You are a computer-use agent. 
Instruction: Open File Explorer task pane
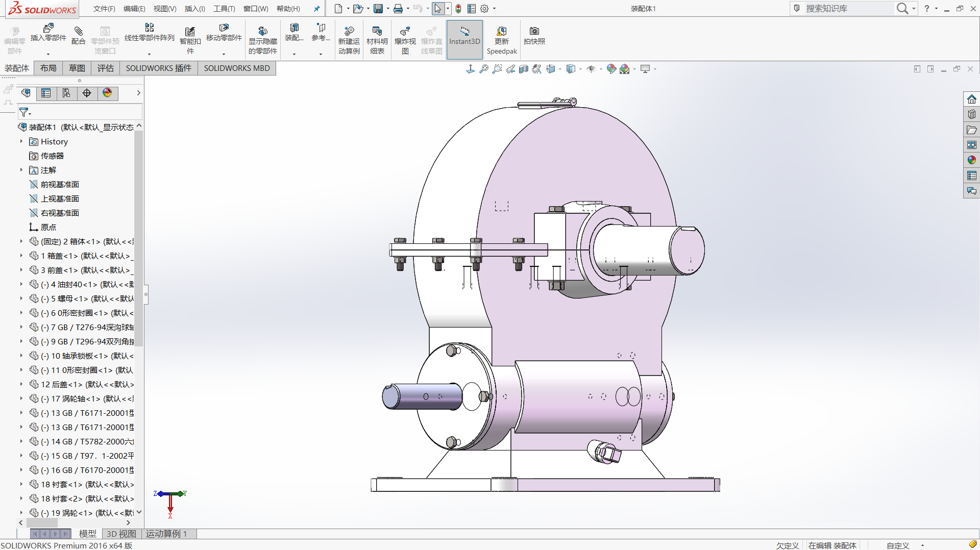(x=971, y=130)
